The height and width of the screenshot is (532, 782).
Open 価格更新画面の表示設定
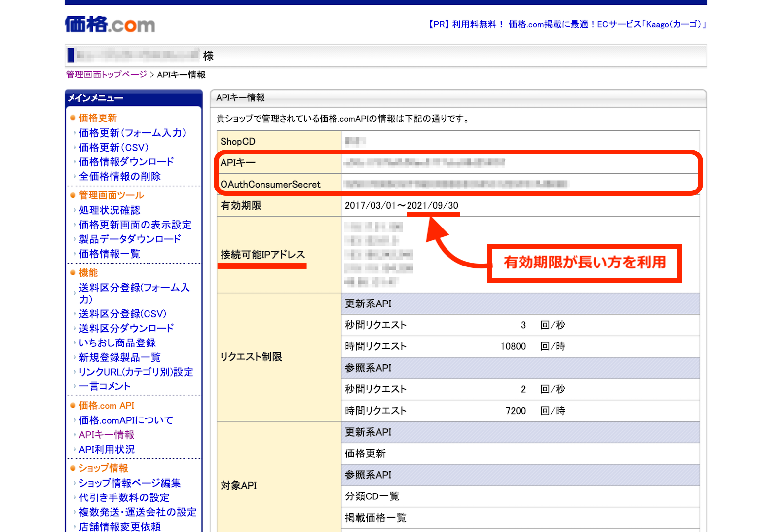[x=135, y=225]
